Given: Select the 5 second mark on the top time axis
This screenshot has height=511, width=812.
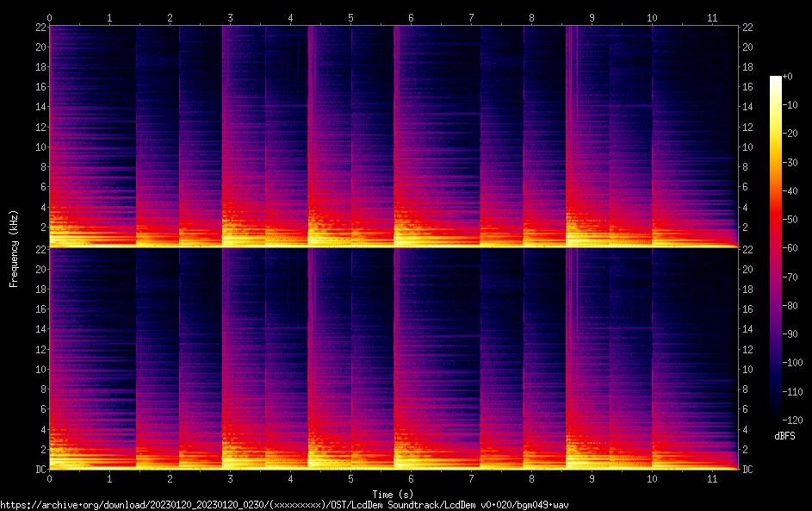Looking at the screenshot, I should (350, 17).
